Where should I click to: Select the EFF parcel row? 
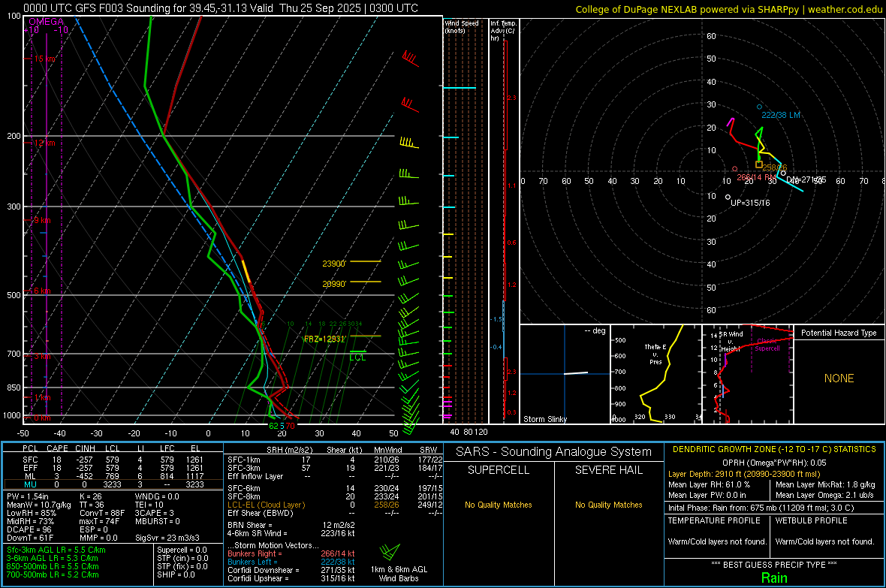(x=113, y=468)
